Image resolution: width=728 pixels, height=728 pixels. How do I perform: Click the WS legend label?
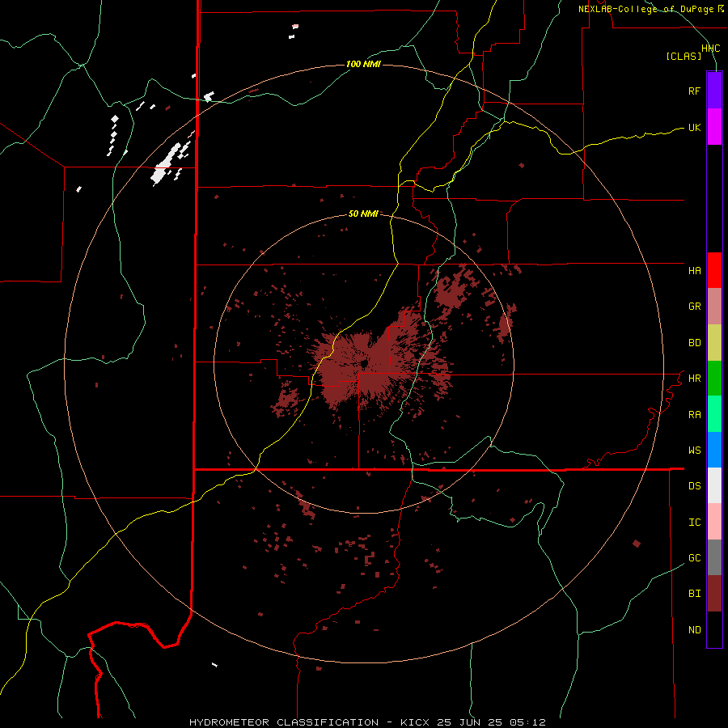(x=694, y=450)
